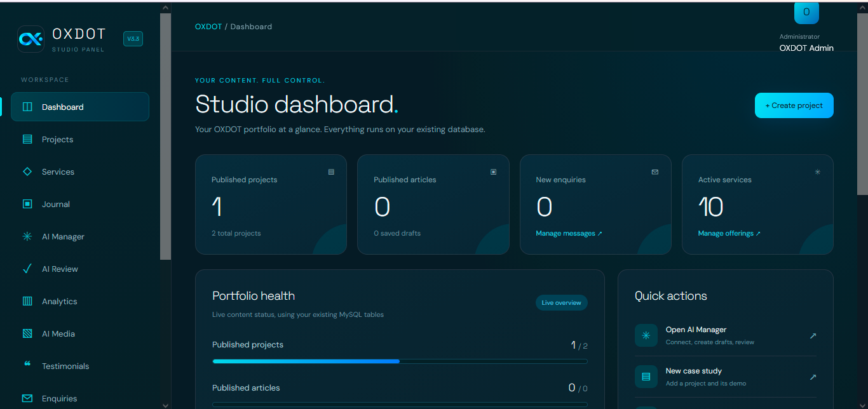
Task: Click the '0 saved drafts' text
Action: (397, 233)
